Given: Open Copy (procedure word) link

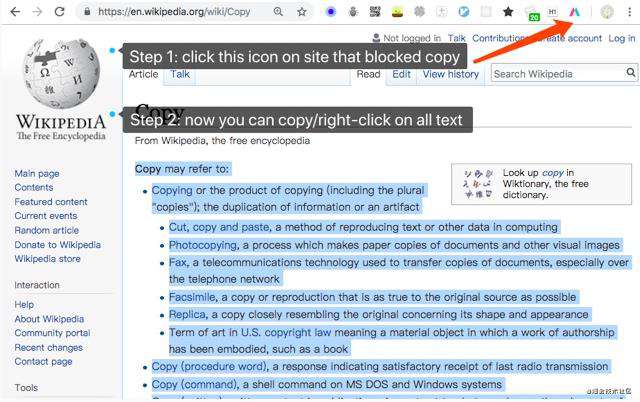Looking at the screenshot, I should point(209,366).
